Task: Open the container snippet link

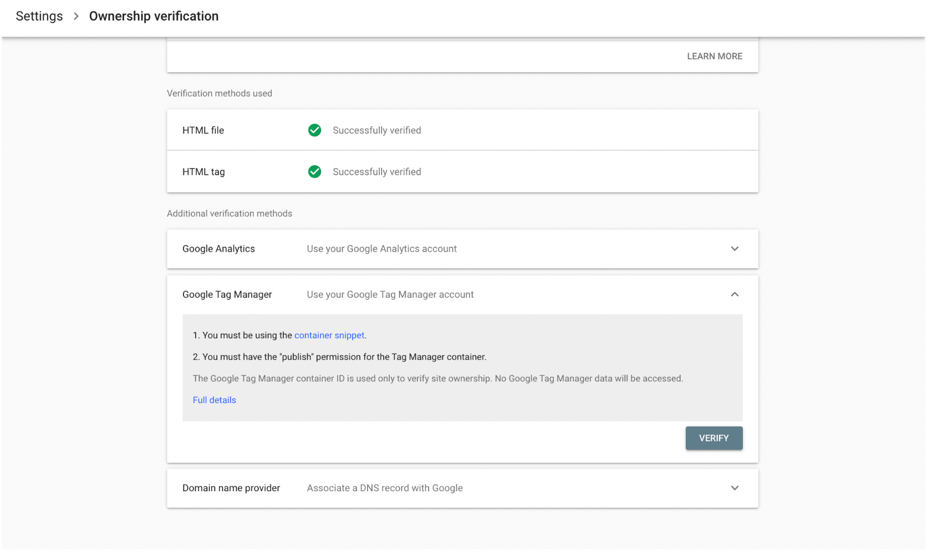Action: point(329,335)
